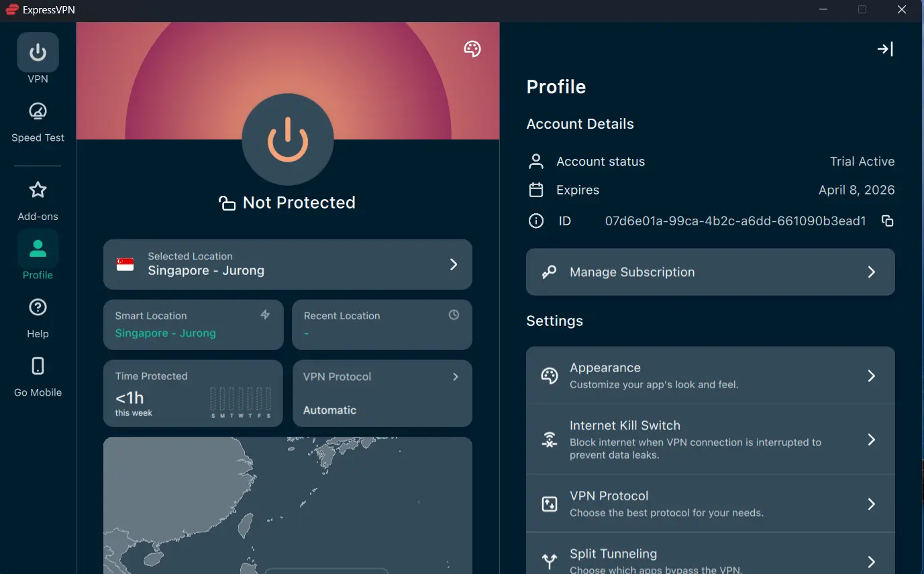This screenshot has width=924, height=574.
Task: Click the weekly time protected bar chart
Action: pyautogui.click(x=241, y=402)
